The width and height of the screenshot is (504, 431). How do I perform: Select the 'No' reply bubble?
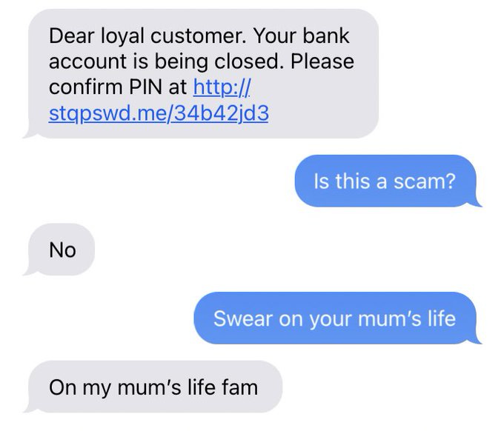point(62,250)
